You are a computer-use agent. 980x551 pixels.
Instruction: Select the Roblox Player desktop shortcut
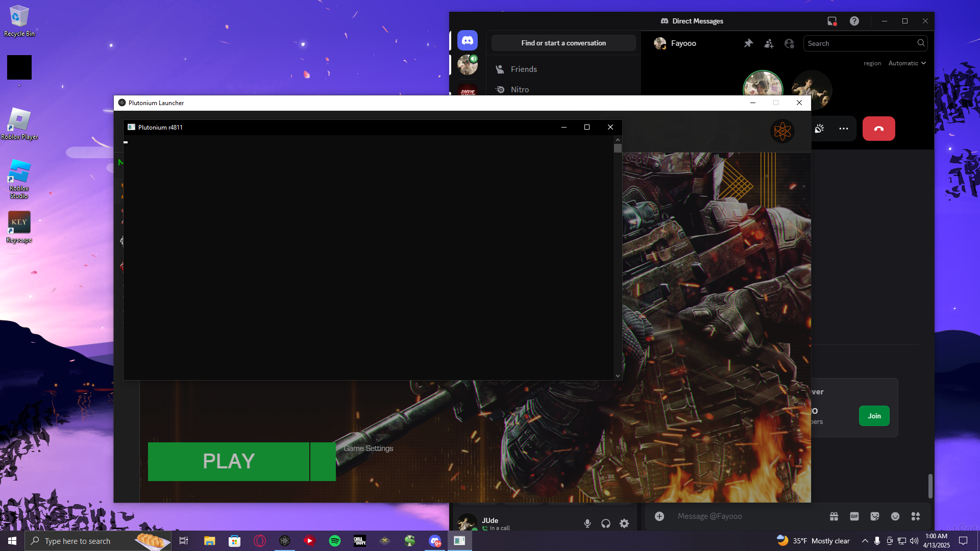pos(19,124)
